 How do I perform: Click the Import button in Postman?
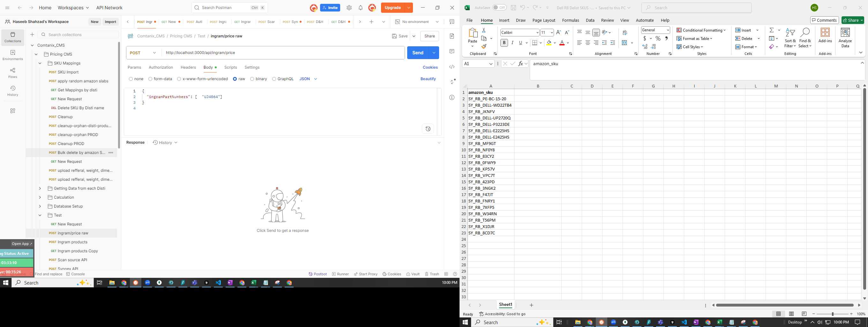pyautogui.click(x=110, y=22)
